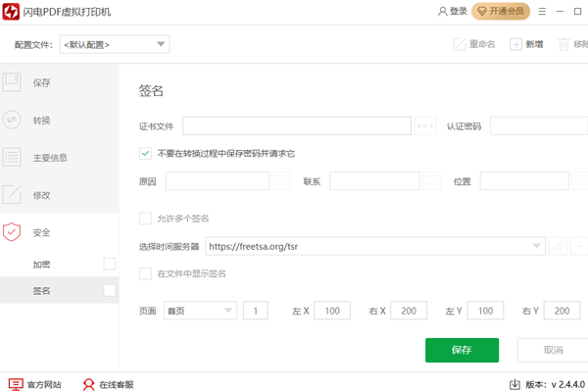
Task: Click the 主要信息 list sidebar icon
Action: [x=13, y=157]
